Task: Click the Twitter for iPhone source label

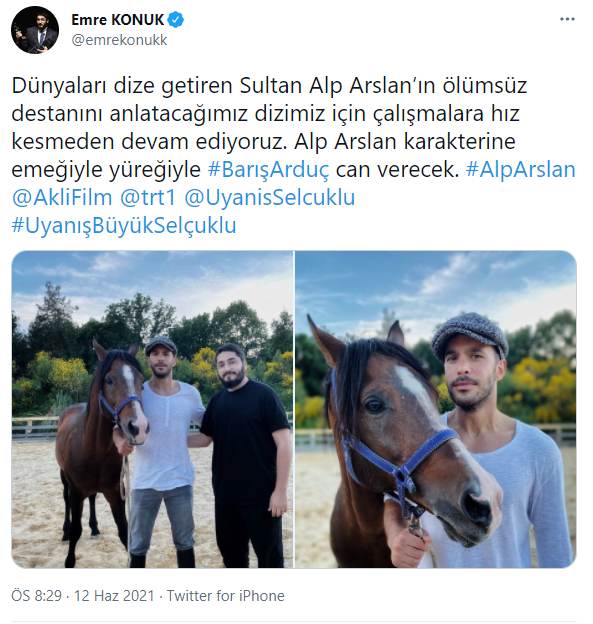Action: tap(226, 596)
